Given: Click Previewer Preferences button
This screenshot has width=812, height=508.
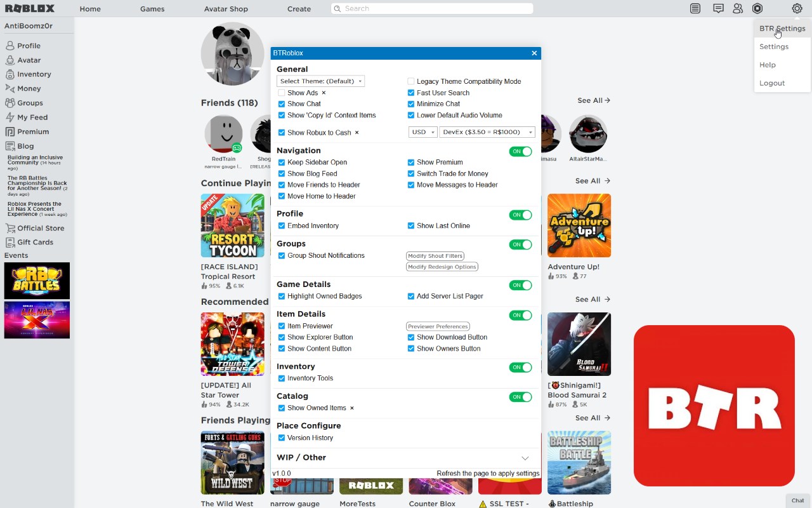Looking at the screenshot, I should 438,326.
